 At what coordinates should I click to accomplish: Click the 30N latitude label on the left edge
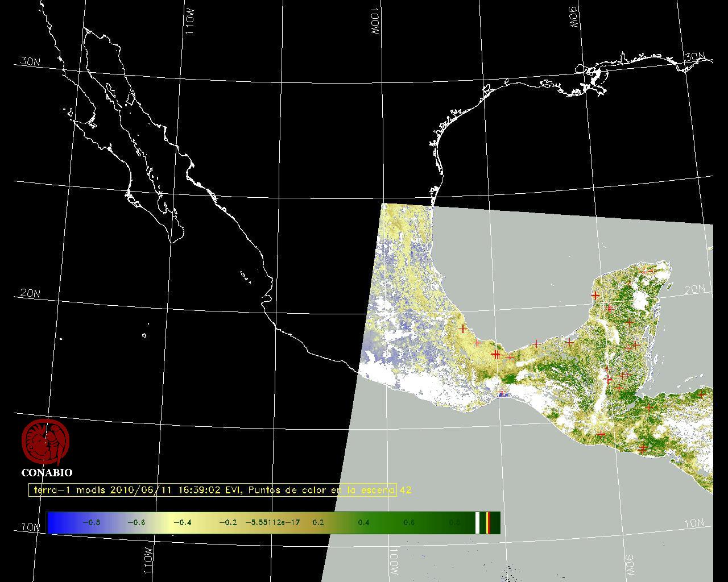pos(30,61)
